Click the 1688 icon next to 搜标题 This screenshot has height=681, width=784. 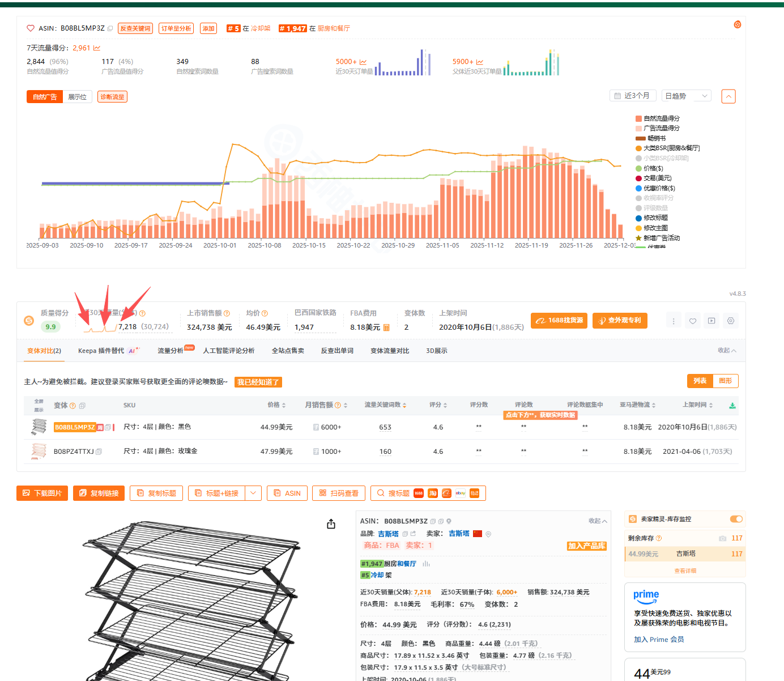pos(419,493)
